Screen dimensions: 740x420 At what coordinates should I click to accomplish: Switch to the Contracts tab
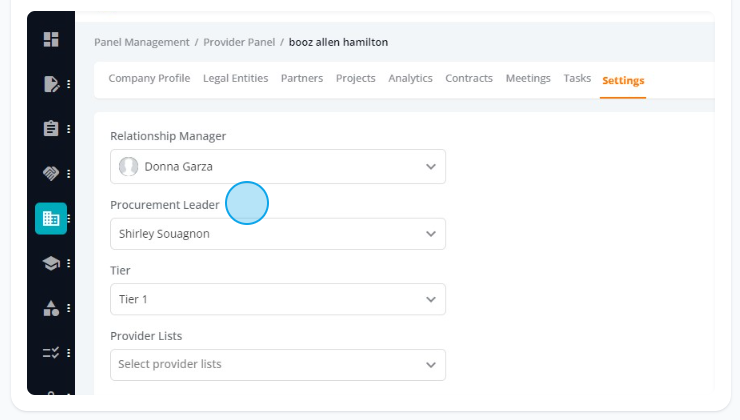(x=469, y=78)
